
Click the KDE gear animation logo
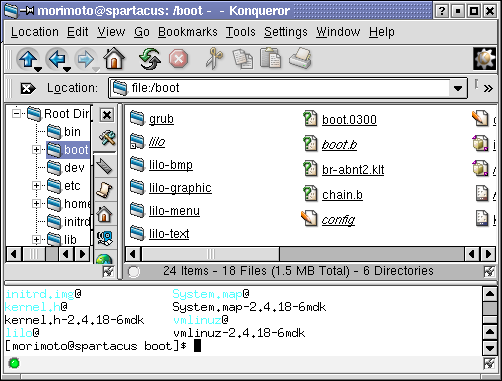point(485,59)
